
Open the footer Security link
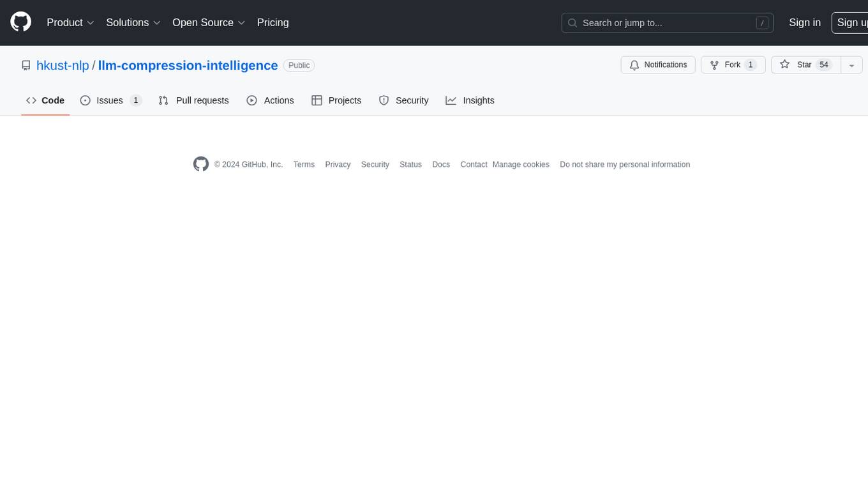[x=375, y=164]
